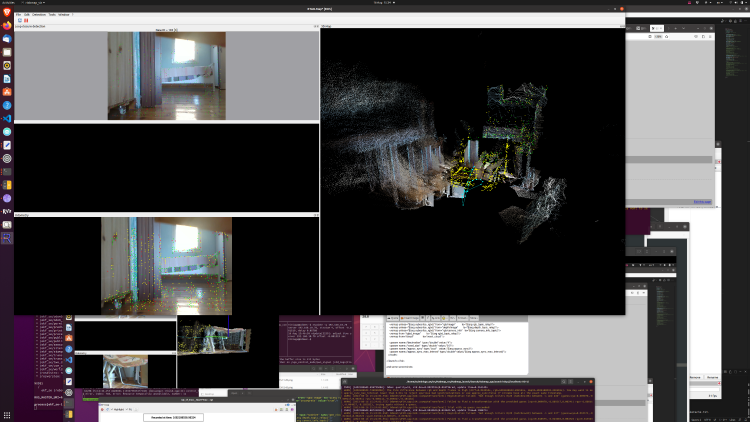Open the Detection menu in RTAB-Map
The width and height of the screenshot is (750, 422).
coord(38,15)
